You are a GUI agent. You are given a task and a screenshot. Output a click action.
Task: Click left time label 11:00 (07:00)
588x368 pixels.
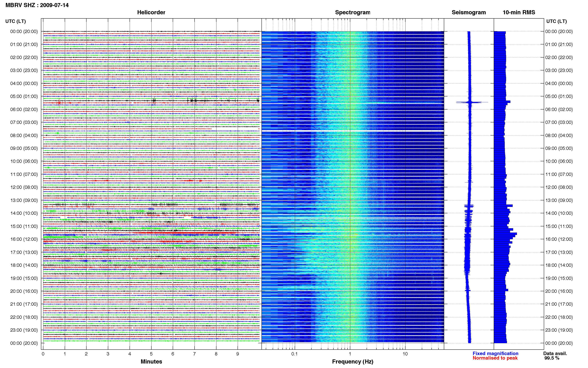point(24,174)
